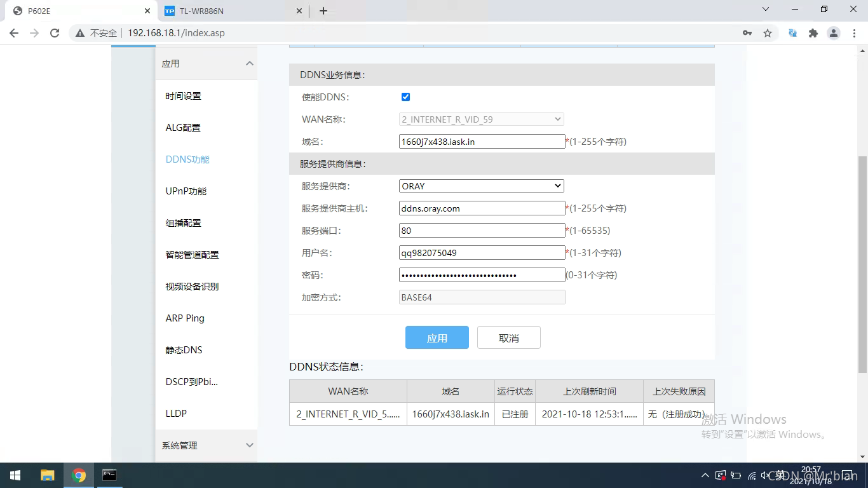Select the P602E browser tab
Image resolution: width=868 pixels, height=488 pixels.
pyautogui.click(x=80, y=11)
